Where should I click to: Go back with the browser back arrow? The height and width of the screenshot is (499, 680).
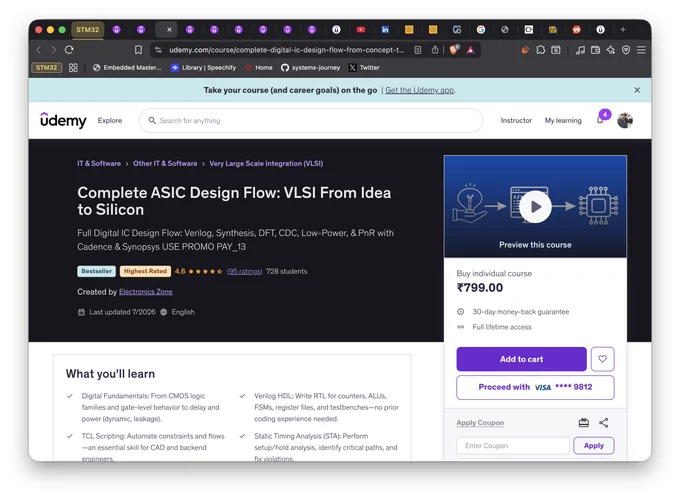coord(39,50)
